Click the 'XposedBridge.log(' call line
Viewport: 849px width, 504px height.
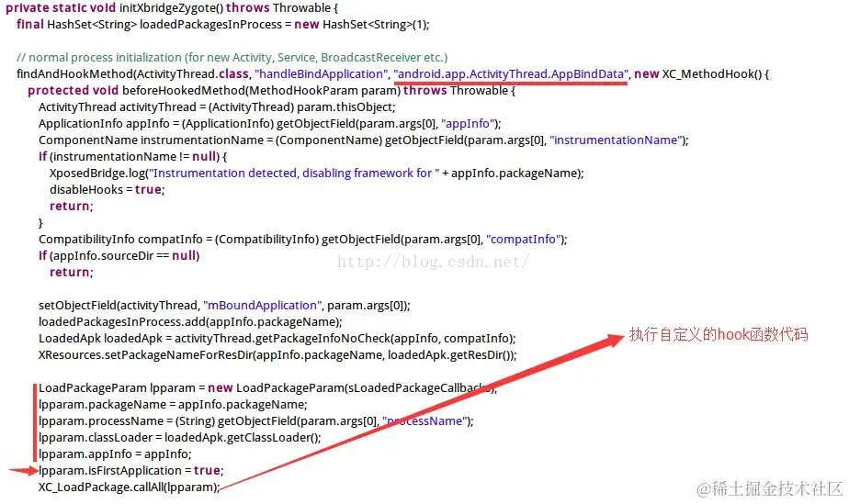[317, 173]
